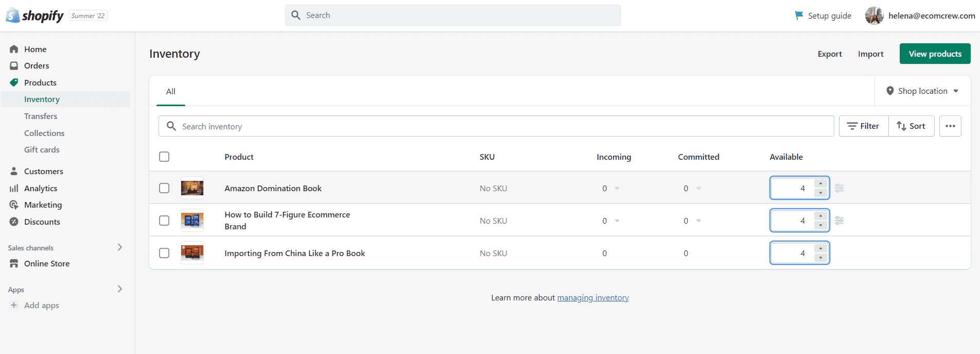
Task: Click the Import button
Action: click(870, 54)
